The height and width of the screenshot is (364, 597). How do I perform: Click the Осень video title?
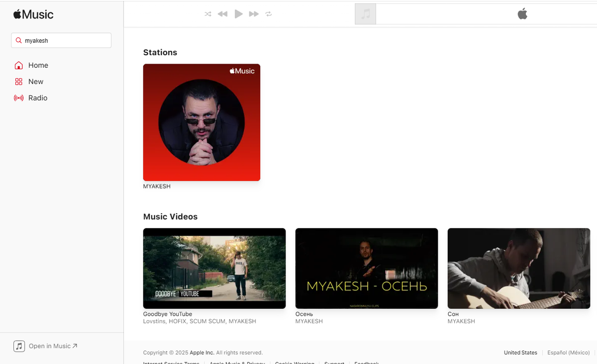(304, 314)
